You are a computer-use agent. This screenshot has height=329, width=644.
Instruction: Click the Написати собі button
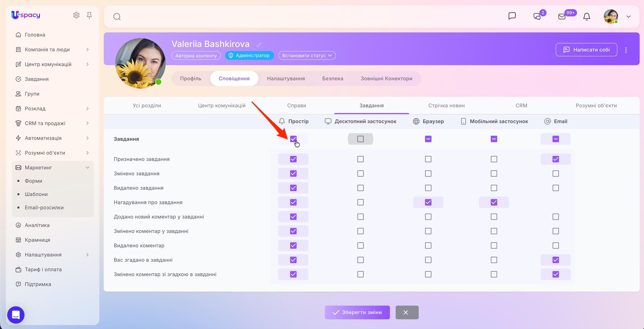(586, 50)
